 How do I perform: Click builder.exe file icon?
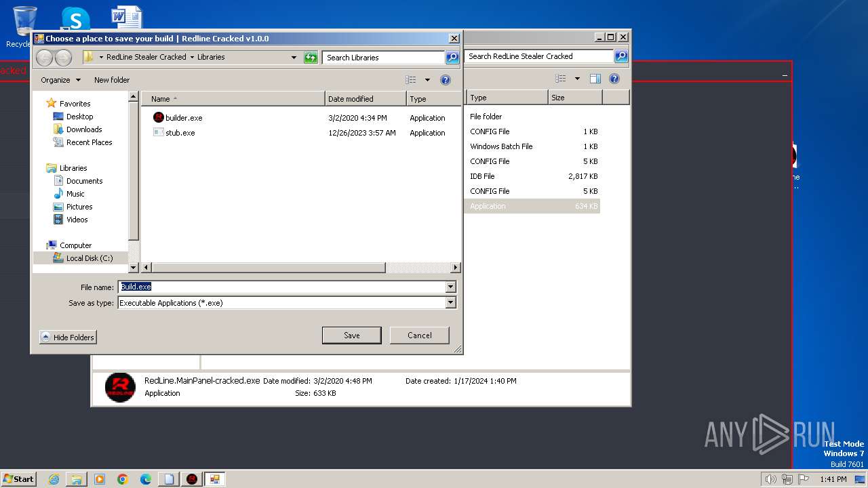(x=159, y=117)
